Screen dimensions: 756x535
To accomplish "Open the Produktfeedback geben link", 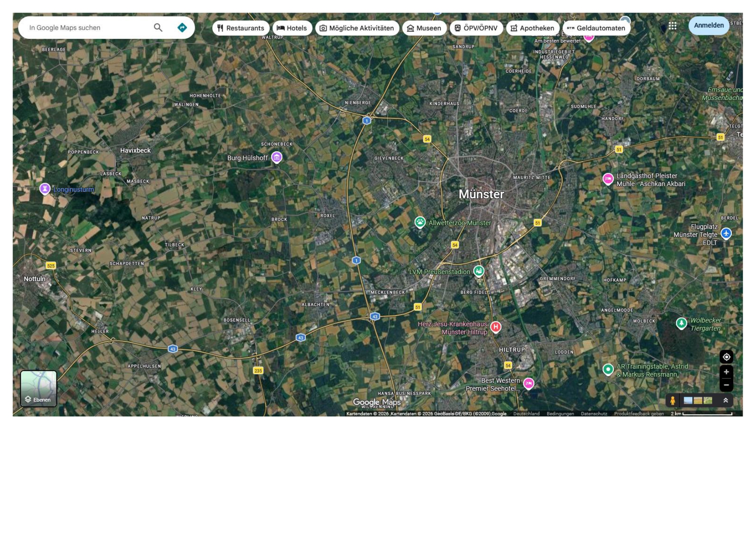I will pos(638,414).
